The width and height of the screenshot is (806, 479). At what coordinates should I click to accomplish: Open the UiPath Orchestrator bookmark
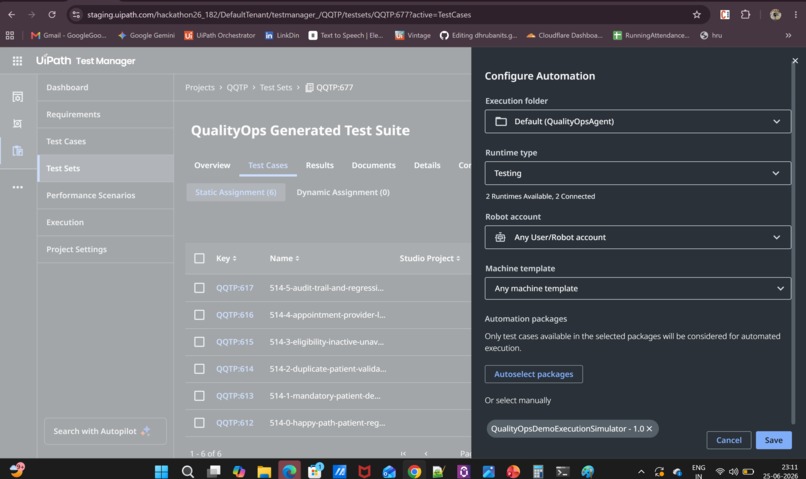tap(219, 35)
